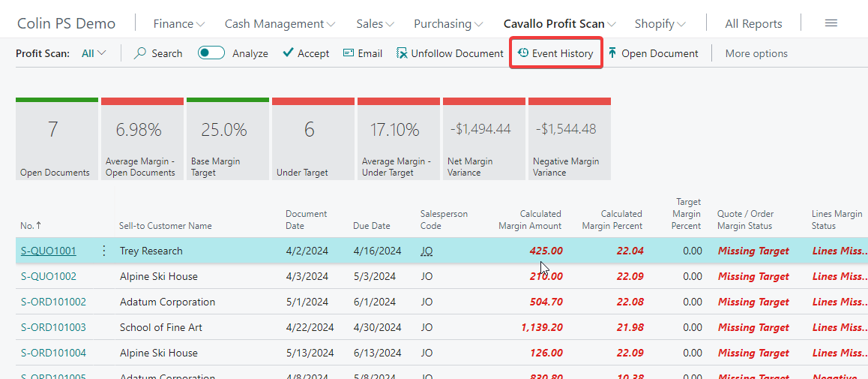Open the hamburger menu icon
This screenshot has height=379, width=868.
[x=831, y=23]
